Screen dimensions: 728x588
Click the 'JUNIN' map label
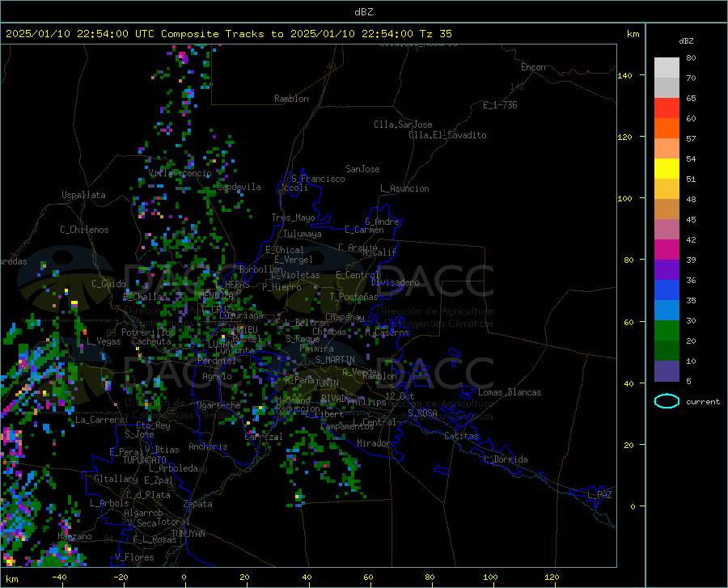point(327,383)
